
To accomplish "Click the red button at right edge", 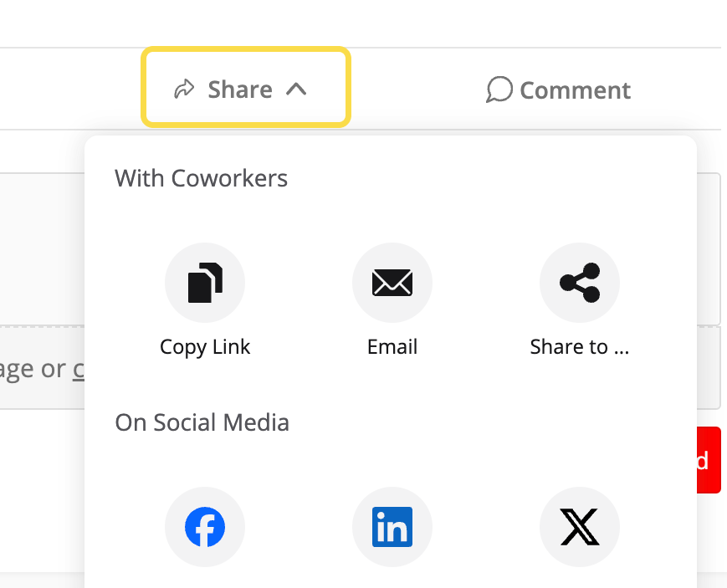I will tap(709, 460).
